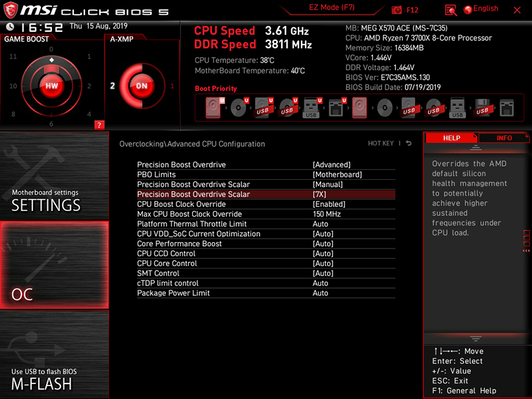Select the CPU Boost Clock Override label
The width and height of the screenshot is (532, 399).
181,204
